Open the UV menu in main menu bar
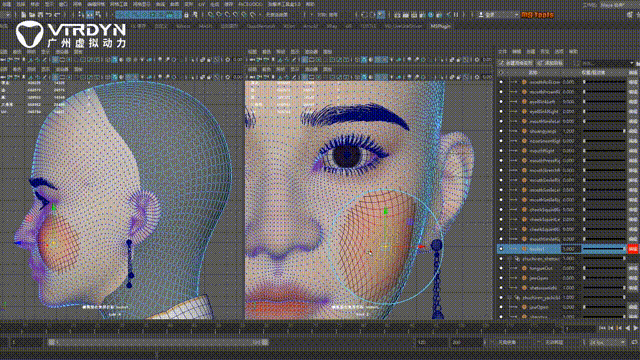 (x=202, y=4)
